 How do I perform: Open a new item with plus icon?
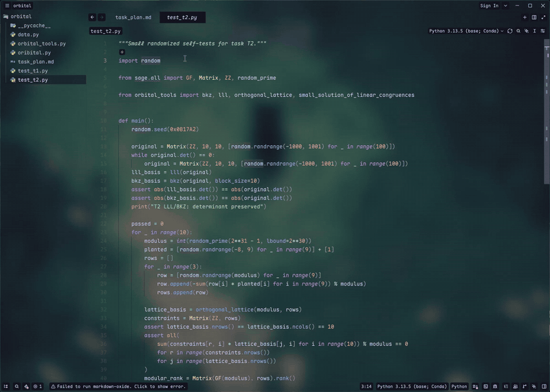(x=525, y=17)
